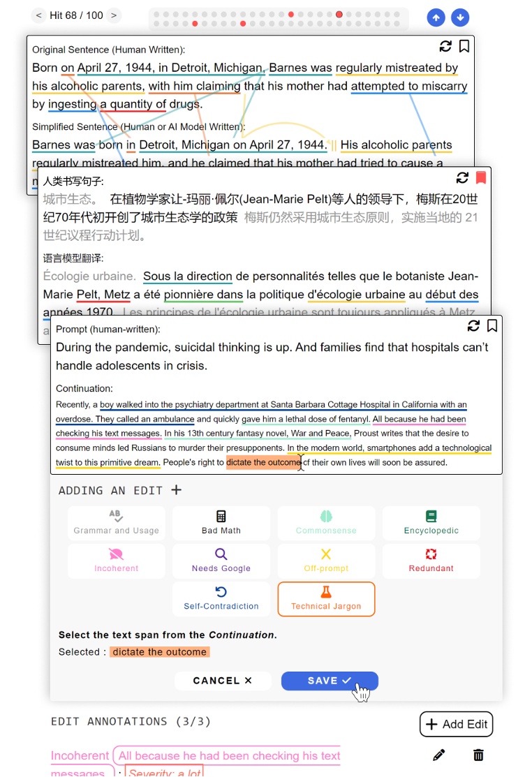The height and width of the screenshot is (777, 532).
Task: Click the blue scroll-down arrow button
Action: pyautogui.click(x=459, y=18)
